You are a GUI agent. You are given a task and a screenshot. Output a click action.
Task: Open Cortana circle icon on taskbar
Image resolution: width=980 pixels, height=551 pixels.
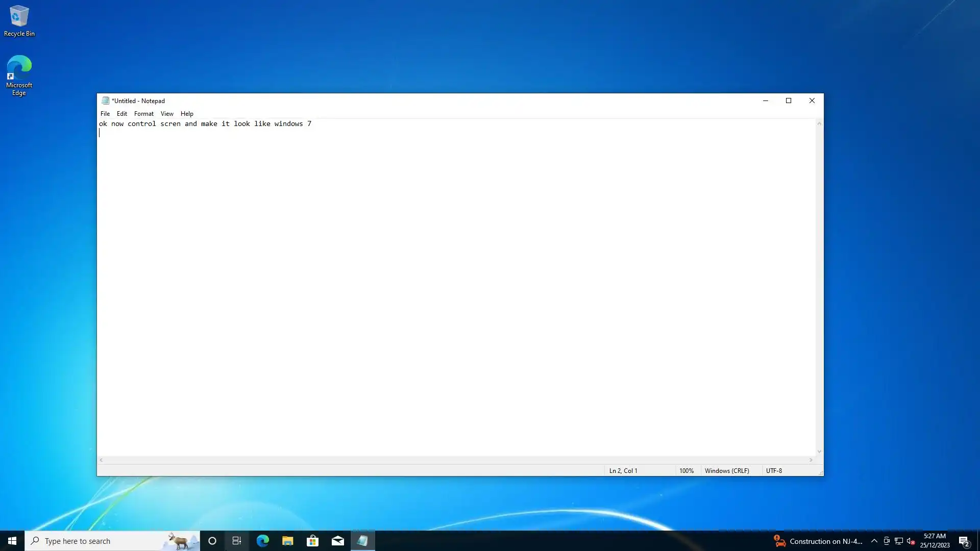[x=212, y=541]
